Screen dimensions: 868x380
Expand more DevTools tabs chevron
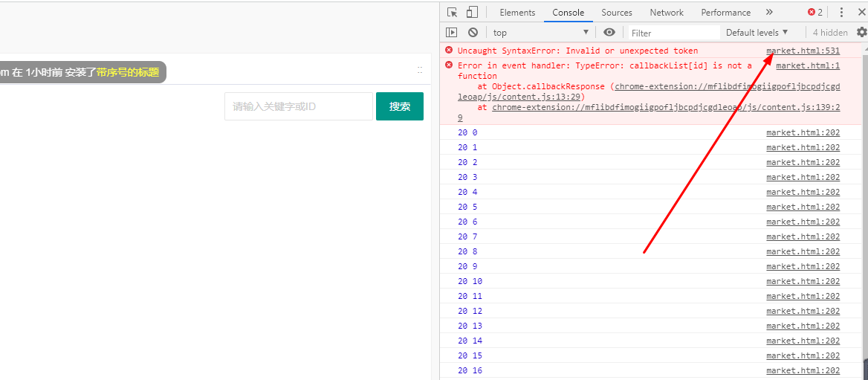point(769,13)
